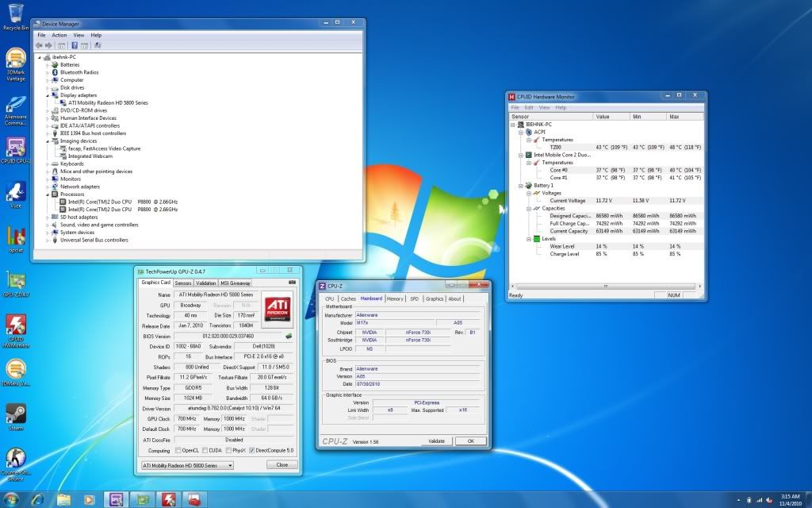Click the volume speaker icon in system tray

click(768, 500)
